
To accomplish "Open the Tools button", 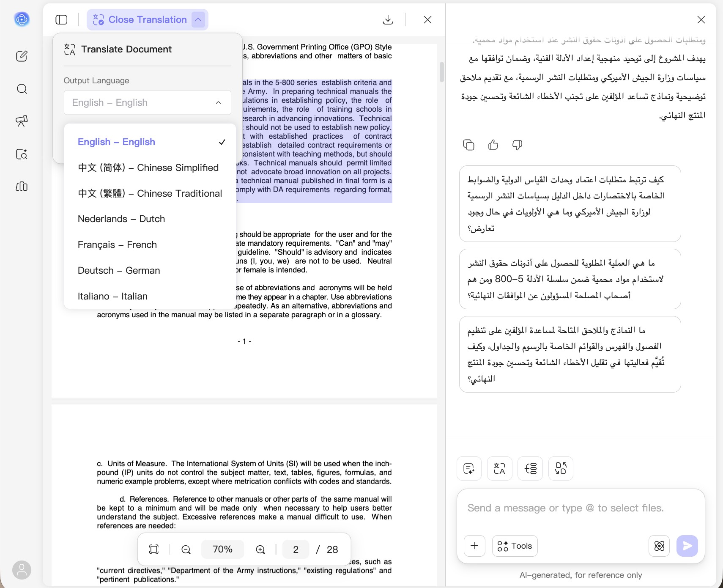I will tap(515, 546).
